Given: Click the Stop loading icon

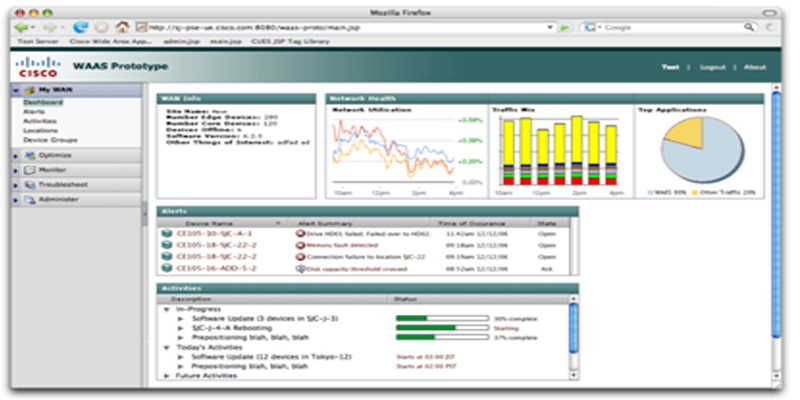Looking at the screenshot, I should [x=102, y=27].
